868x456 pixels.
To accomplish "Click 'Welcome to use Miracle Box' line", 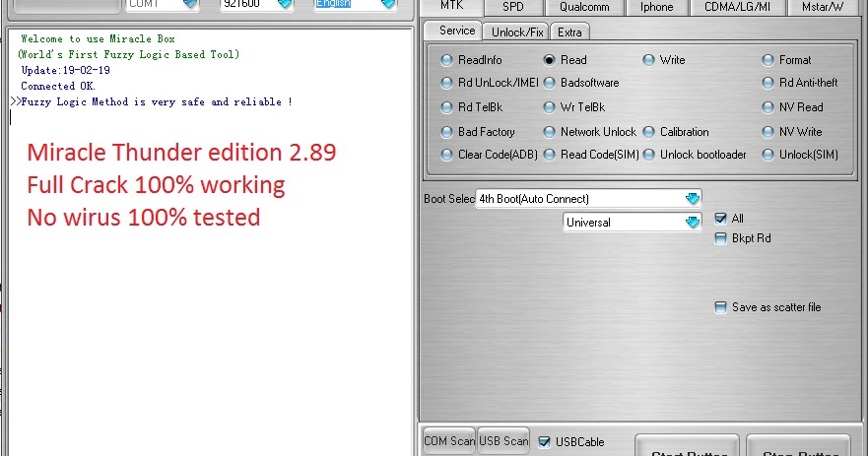I will [98, 38].
